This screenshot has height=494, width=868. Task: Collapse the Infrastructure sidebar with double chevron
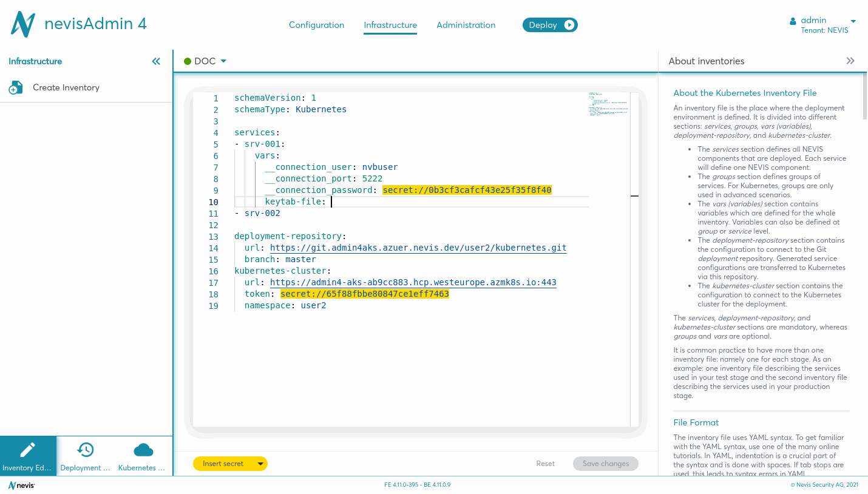[156, 61]
